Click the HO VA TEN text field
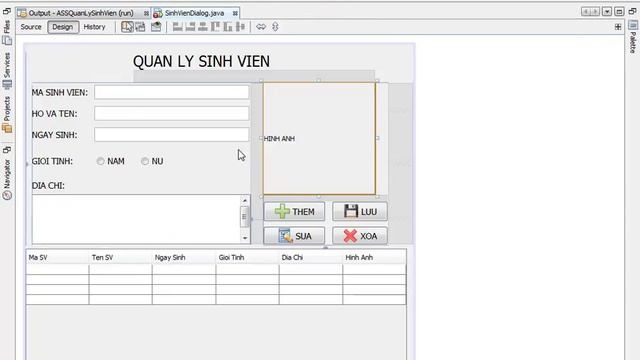The width and height of the screenshot is (640, 360). point(171,113)
